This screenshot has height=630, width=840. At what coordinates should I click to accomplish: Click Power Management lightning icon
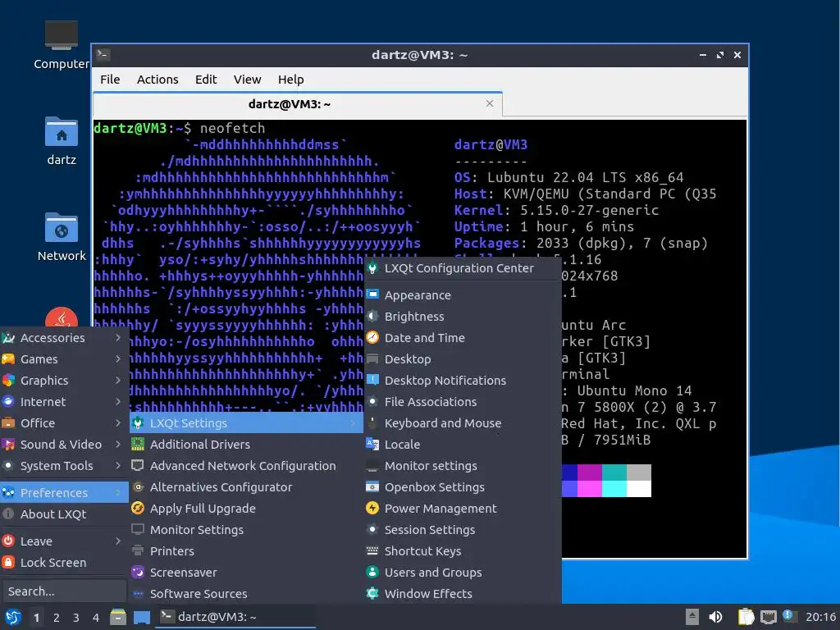pos(372,508)
